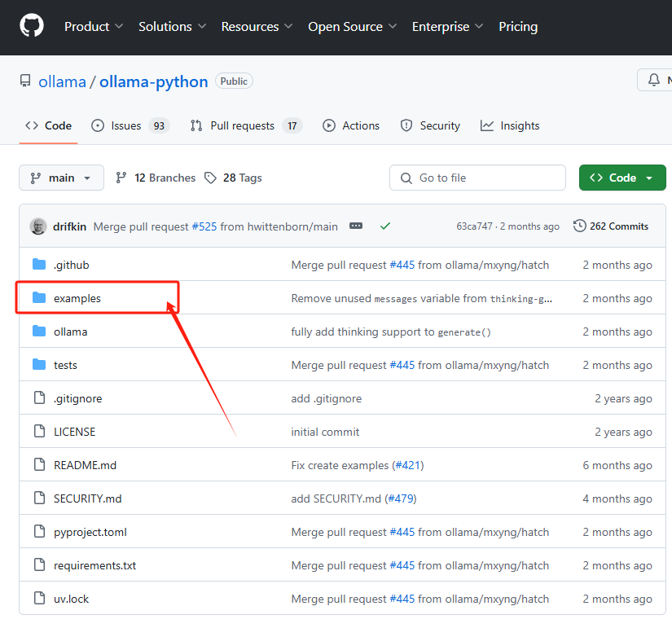The image size is (672, 628).
Task: Open the 'add .gitignore' commit message
Action: [326, 398]
